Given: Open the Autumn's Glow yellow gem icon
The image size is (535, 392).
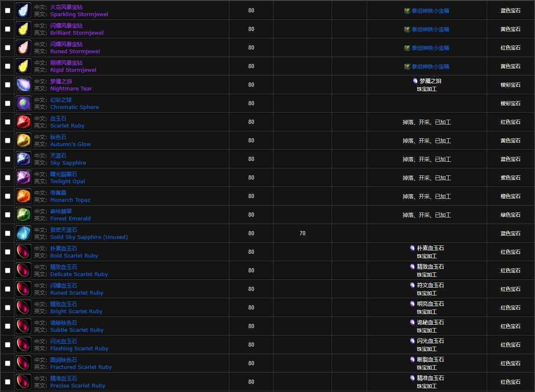Looking at the screenshot, I should [24, 140].
